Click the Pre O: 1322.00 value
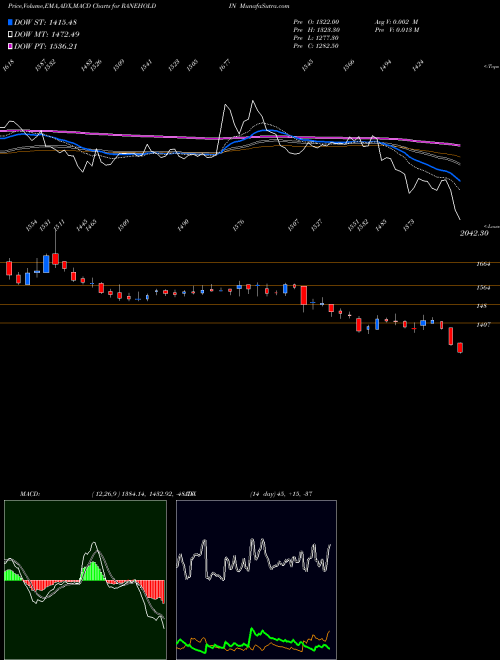The image size is (500, 660). pos(316,21)
